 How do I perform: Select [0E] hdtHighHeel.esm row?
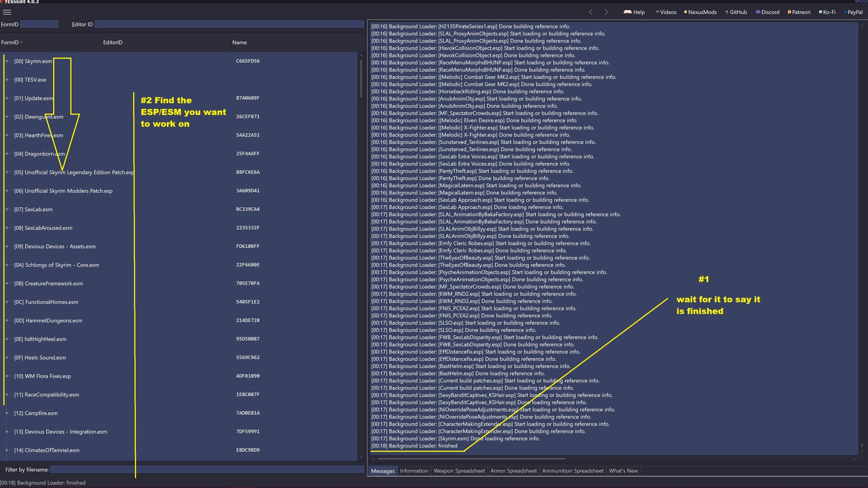(x=179, y=339)
